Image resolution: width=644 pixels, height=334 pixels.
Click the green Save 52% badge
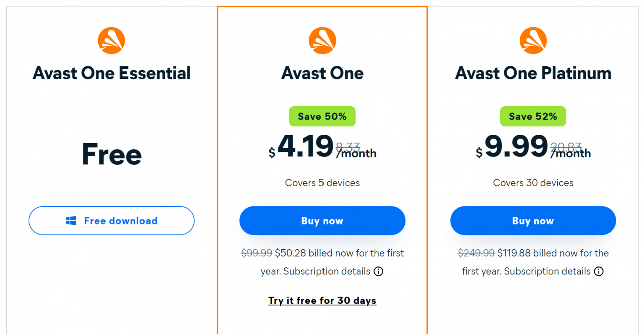pos(533,116)
